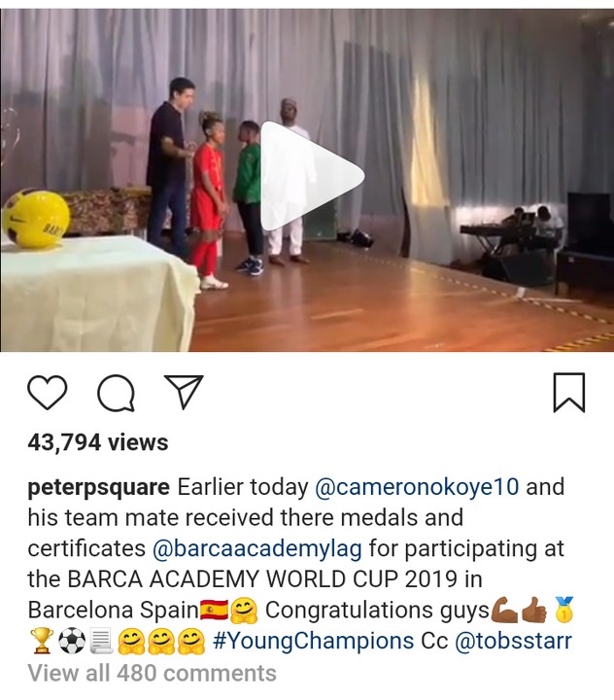View all 480 comments
Image resolution: width=614 pixels, height=700 pixels.
coord(153,673)
